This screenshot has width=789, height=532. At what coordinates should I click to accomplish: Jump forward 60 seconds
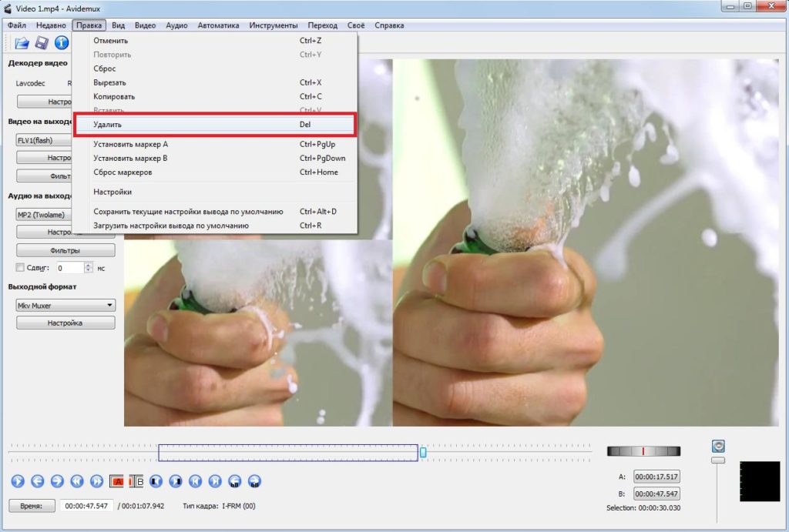tap(254, 481)
